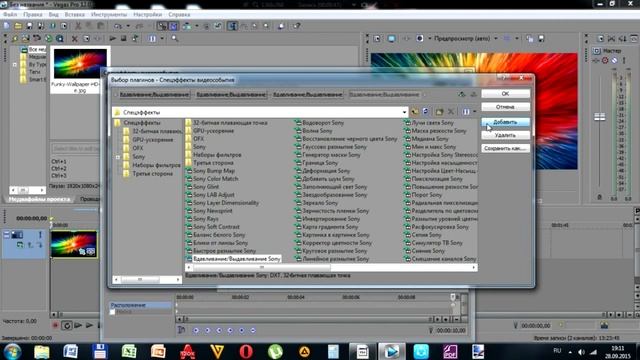Click the red Record button in transport

click(x=56, y=325)
